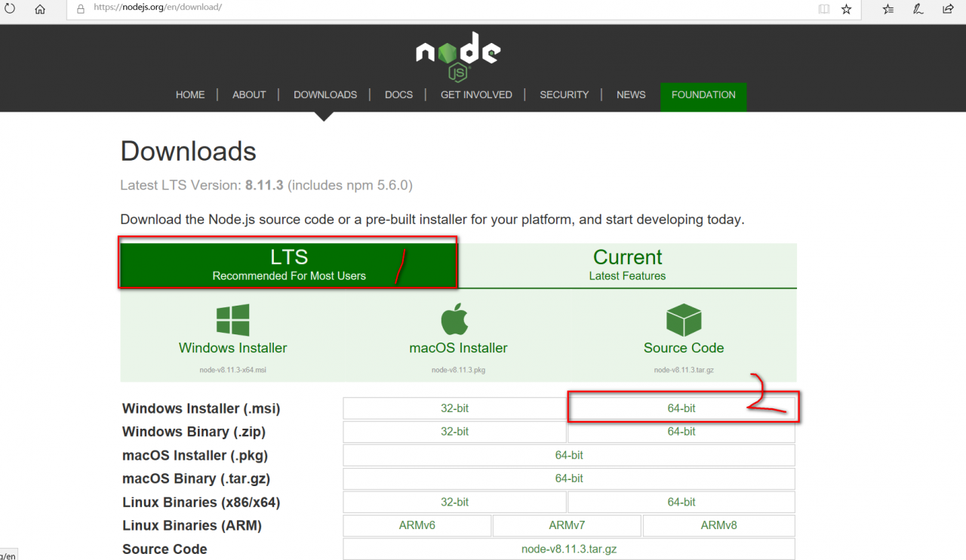Download Windows Binary (.zip) 64-bit

681,432
